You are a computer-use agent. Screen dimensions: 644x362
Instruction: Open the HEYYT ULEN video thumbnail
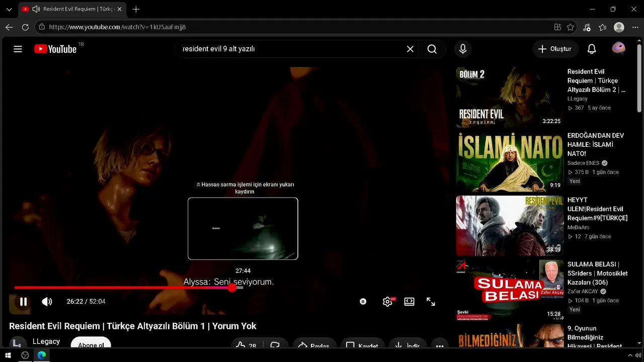coord(509,226)
